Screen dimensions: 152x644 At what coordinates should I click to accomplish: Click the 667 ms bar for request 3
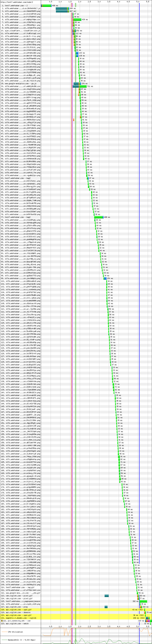tap(62, 11)
